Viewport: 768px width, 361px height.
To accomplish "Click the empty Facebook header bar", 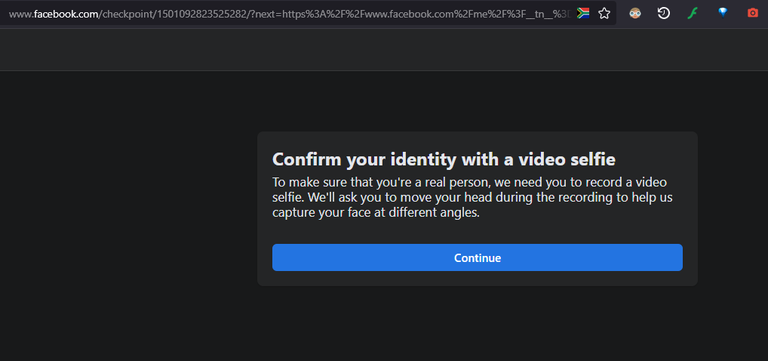I will point(384,49).
